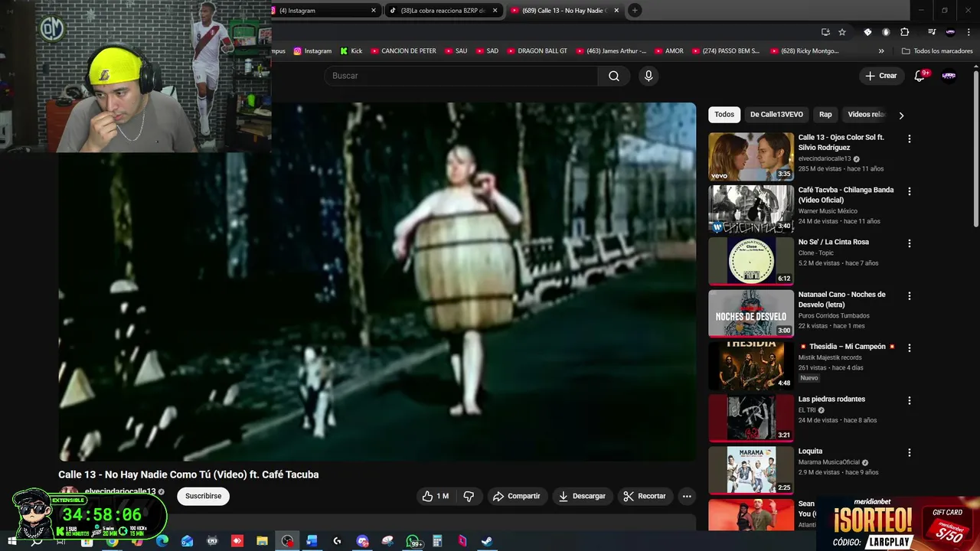
Task: Open the DRAGON BALL GT bookmark
Action: [x=537, y=51]
